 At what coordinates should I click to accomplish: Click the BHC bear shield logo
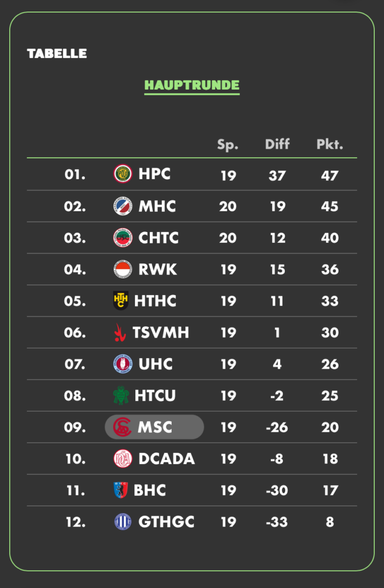point(121,490)
